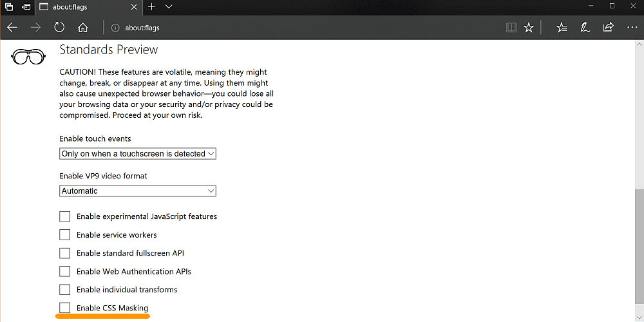Enable experimental JavaScript features checkbox
Viewport: 644px width, 322px height.
click(x=65, y=216)
